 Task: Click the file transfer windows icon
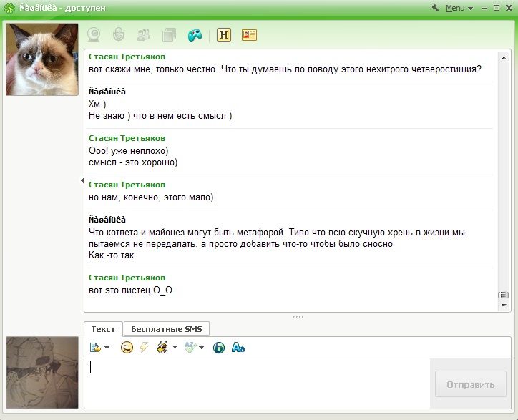pos(169,35)
